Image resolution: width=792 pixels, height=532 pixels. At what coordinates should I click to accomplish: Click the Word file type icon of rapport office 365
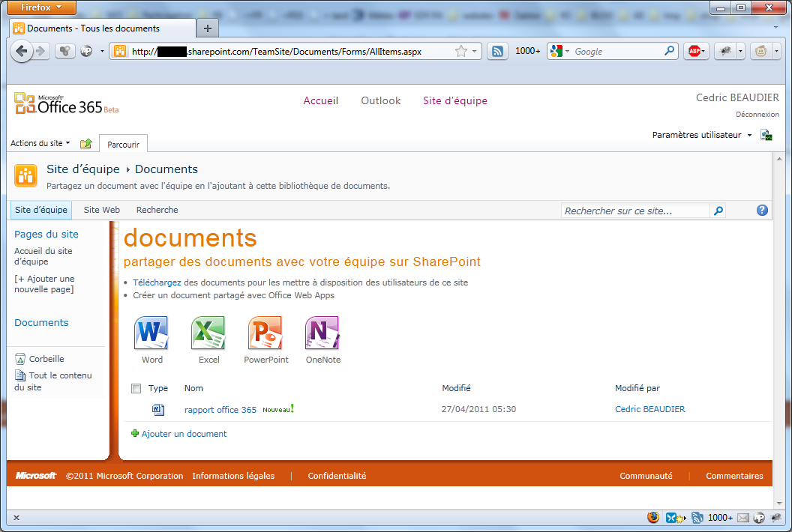[x=158, y=409]
